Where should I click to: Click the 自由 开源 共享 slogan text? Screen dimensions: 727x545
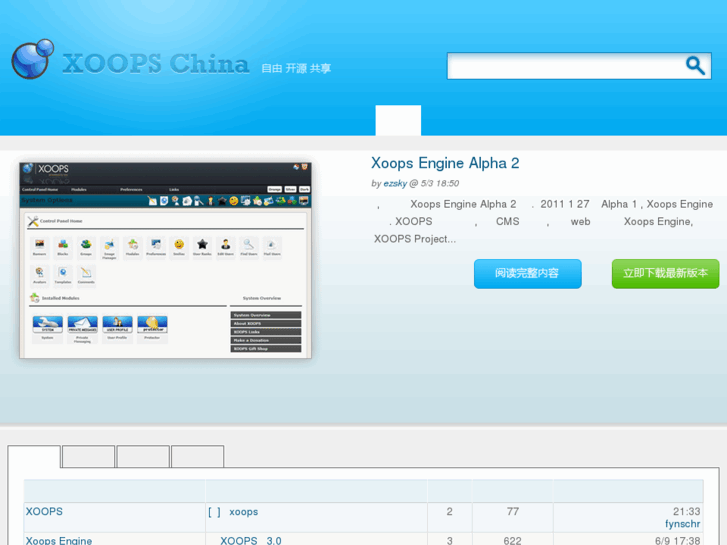point(296,69)
